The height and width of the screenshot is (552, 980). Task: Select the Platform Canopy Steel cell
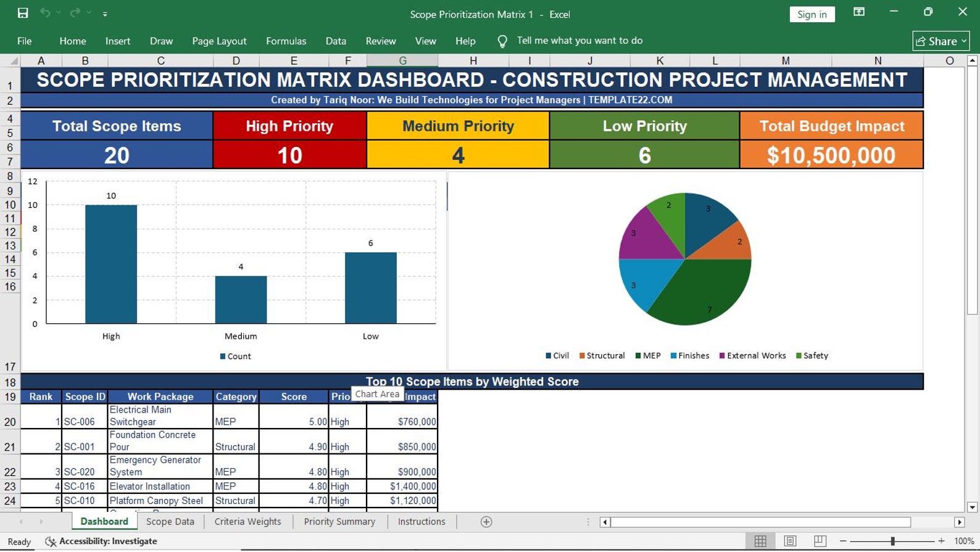[160, 501]
